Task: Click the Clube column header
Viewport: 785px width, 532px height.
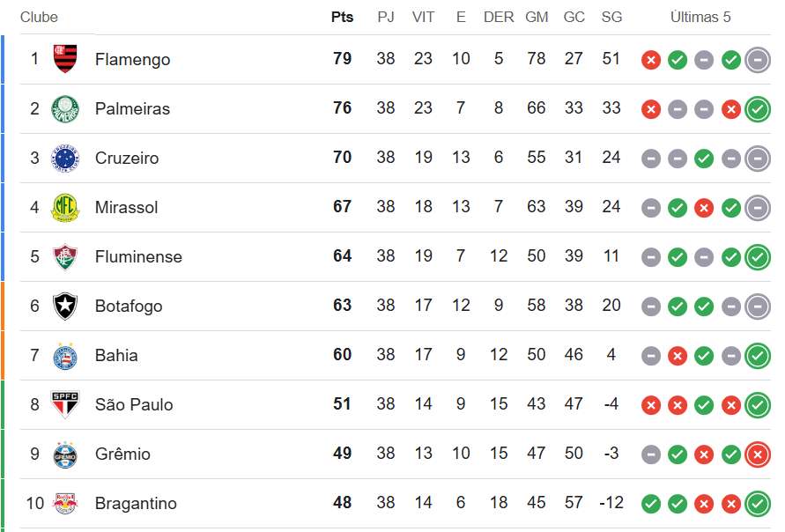Action: pos(39,18)
